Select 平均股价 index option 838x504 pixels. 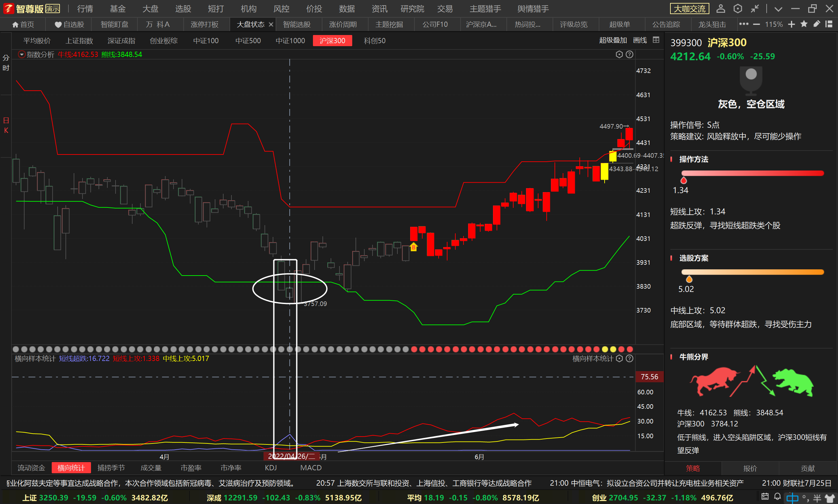[37, 41]
